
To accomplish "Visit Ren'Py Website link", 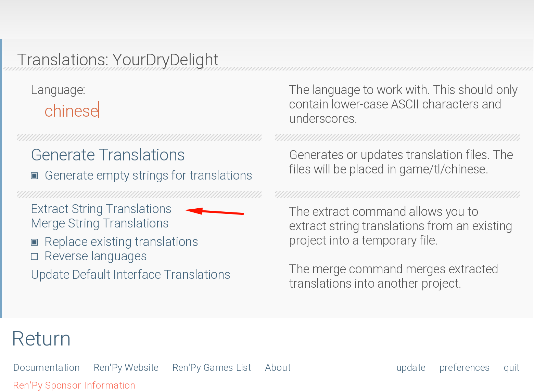I will pyautogui.click(x=126, y=367).
